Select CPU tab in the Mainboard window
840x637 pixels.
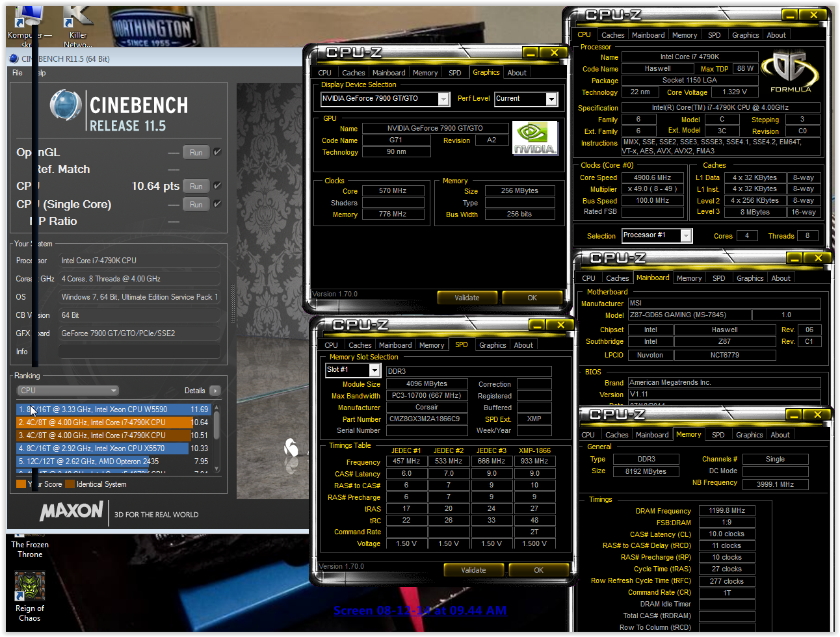[588, 278]
